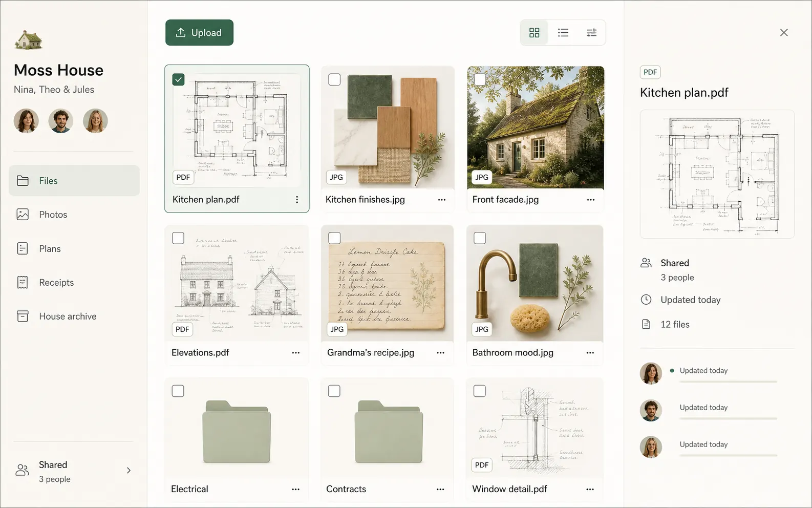Switch to list view
Viewport: 812px width, 508px height.
coord(563,33)
